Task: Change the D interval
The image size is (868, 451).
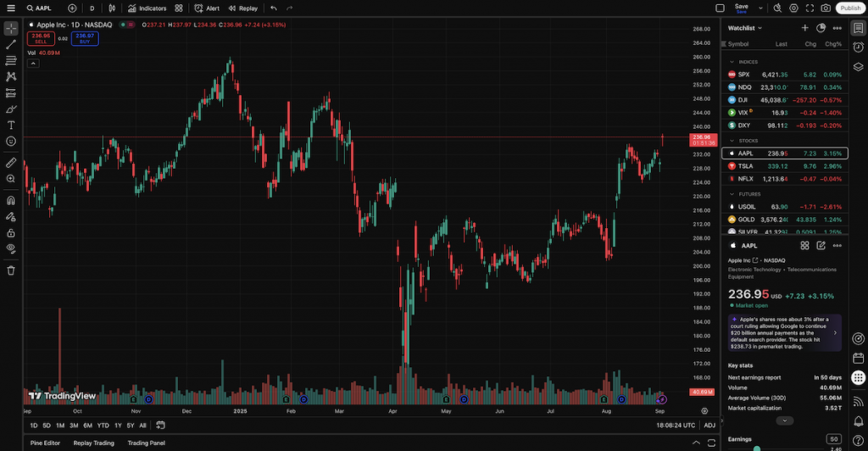Action: pos(92,8)
